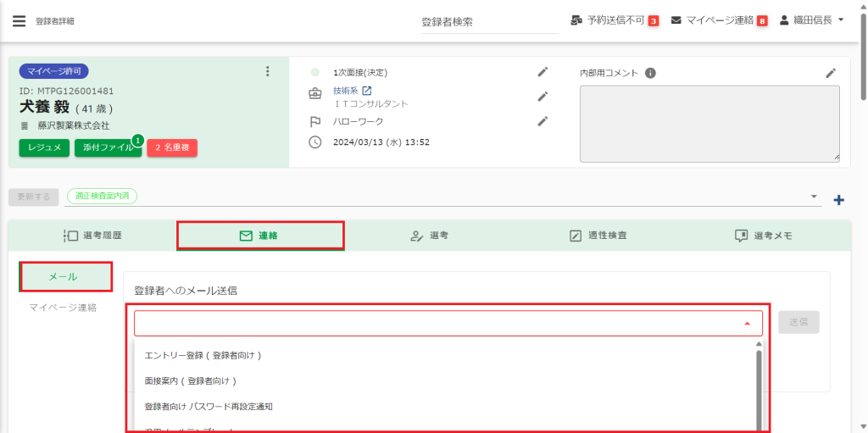Click the three-dot menu on applicant card
The height and width of the screenshot is (433, 868).
click(x=268, y=72)
